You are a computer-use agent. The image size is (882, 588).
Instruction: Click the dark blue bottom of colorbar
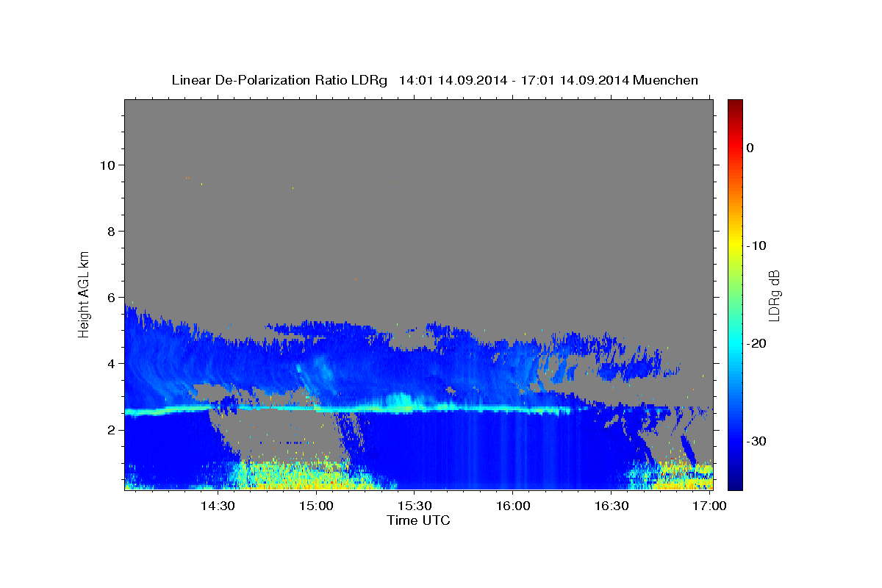pos(735,484)
